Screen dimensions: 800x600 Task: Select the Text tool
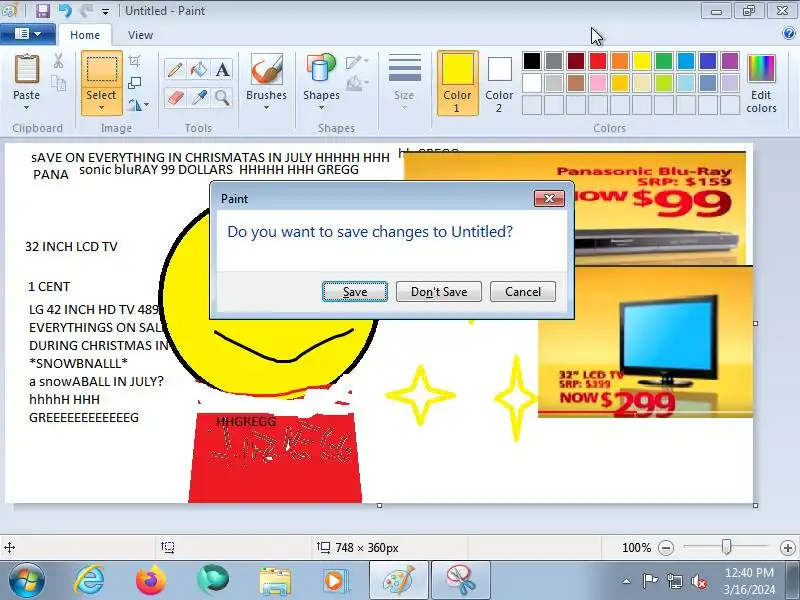click(x=222, y=69)
